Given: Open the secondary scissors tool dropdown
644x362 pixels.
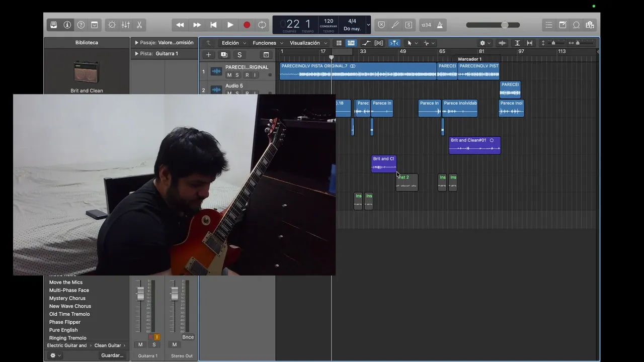Looking at the screenshot, I should pyautogui.click(x=429, y=43).
